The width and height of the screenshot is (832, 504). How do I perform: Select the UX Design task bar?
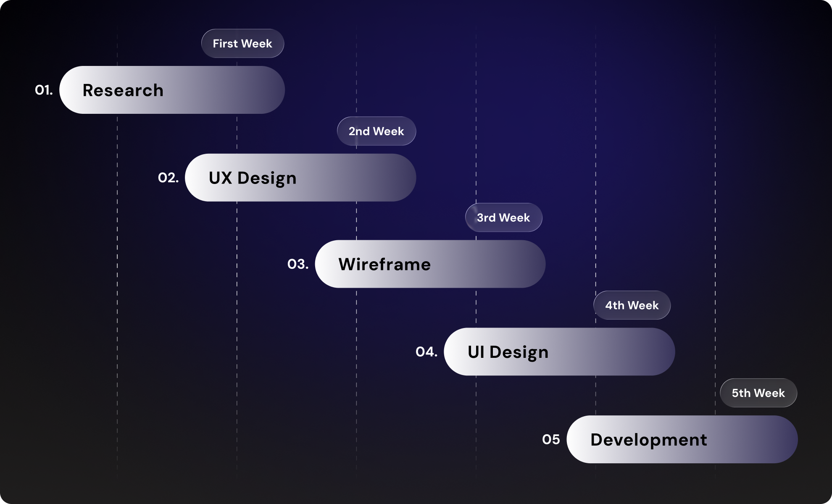coord(300,178)
